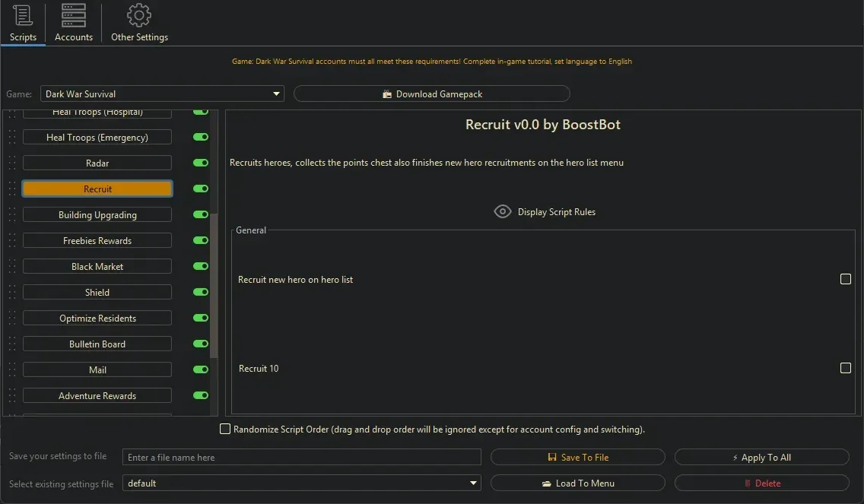
Task: Click the orange game requirements notice
Action: point(431,61)
